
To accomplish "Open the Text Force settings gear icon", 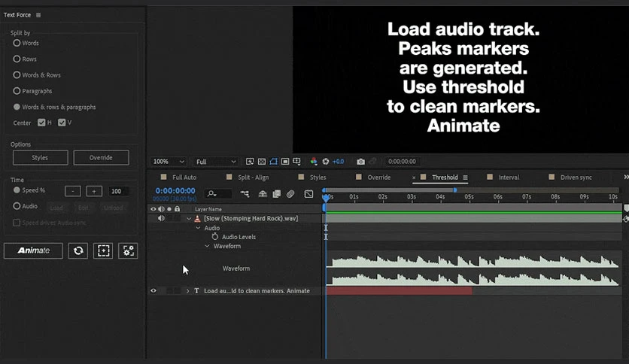I will coord(129,250).
